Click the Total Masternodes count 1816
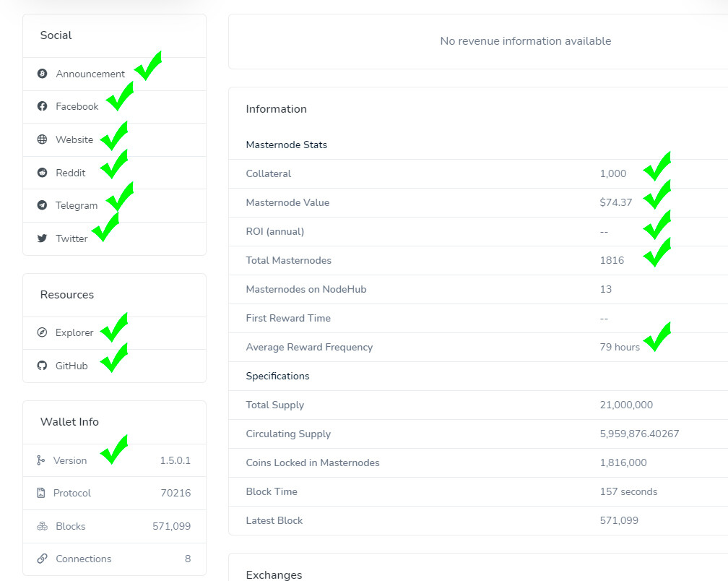This screenshot has width=728, height=581. pyautogui.click(x=612, y=260)
